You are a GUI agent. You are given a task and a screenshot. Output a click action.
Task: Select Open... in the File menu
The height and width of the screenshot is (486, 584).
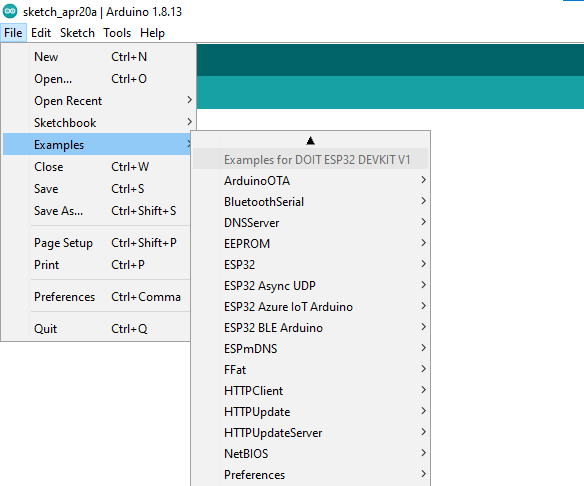pyautogui.click(x=99, y=79)
